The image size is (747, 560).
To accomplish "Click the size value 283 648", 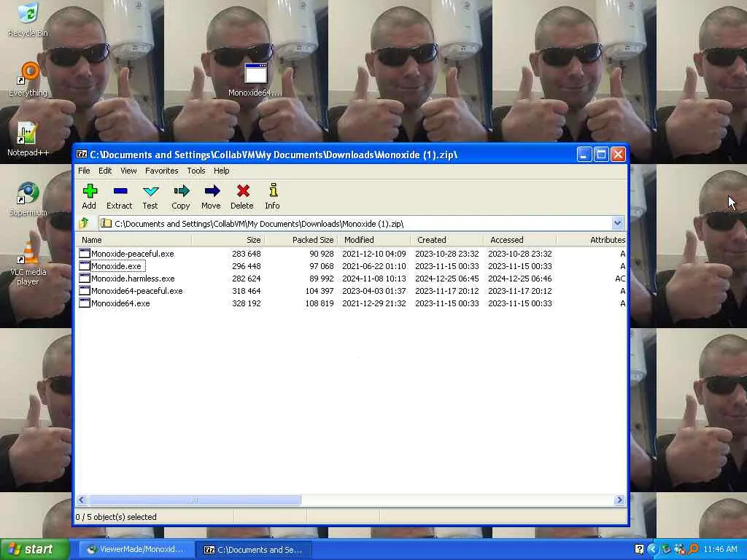I will (247, 254).
